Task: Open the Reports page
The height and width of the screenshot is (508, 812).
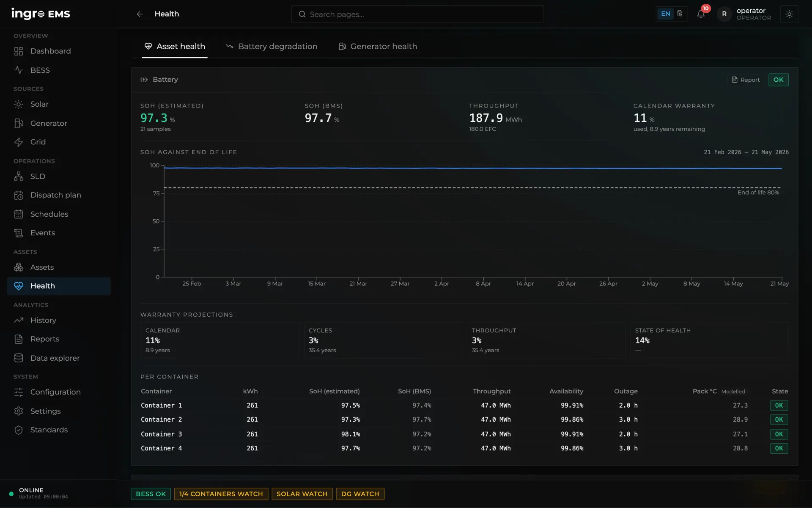Action: pos(59,339)
